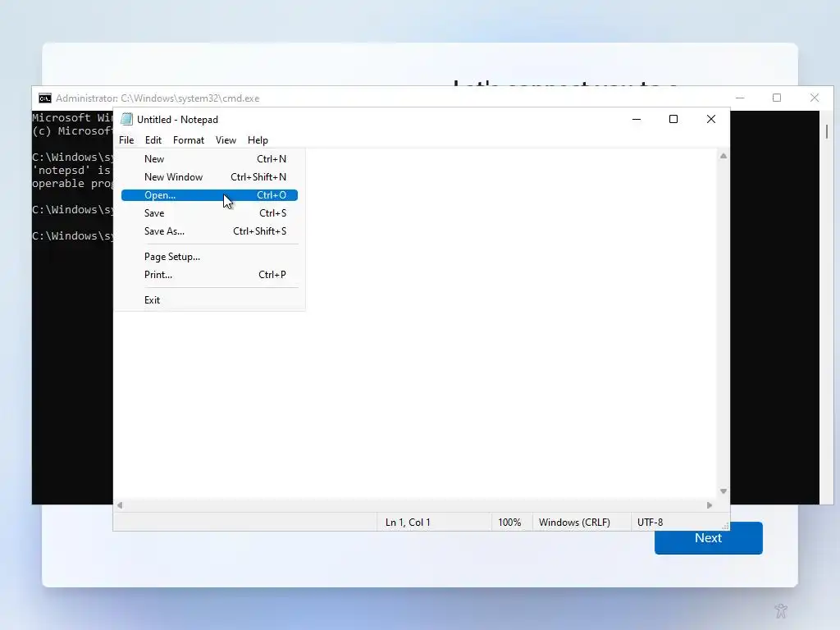The image size is (840, 630).
Task: Click the cmd.exe window title icon
Action: 45,98
